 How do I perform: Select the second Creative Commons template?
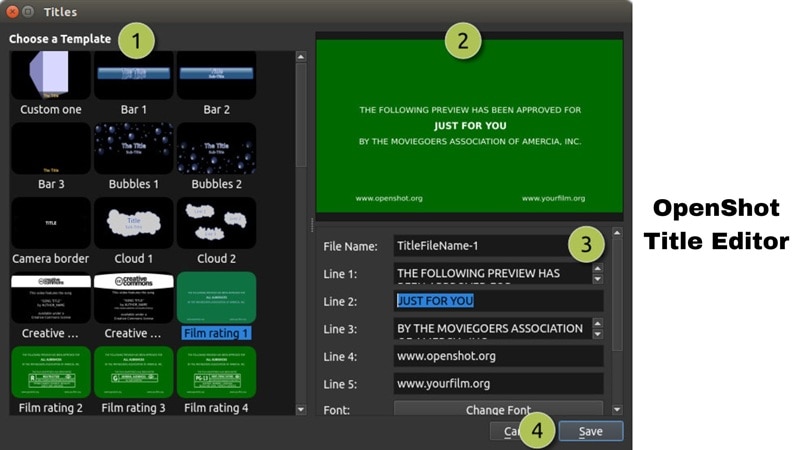tap(134, 298)
